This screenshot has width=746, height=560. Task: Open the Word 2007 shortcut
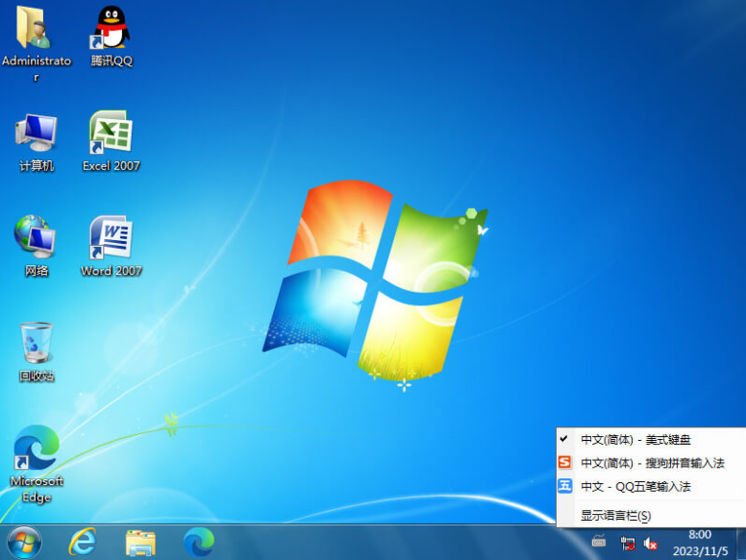(111, 246)
